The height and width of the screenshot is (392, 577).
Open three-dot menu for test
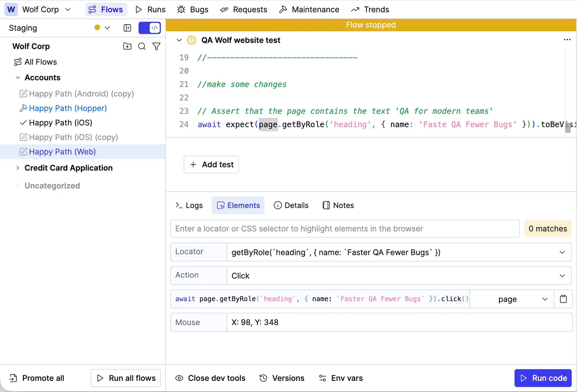click(567, 40)
